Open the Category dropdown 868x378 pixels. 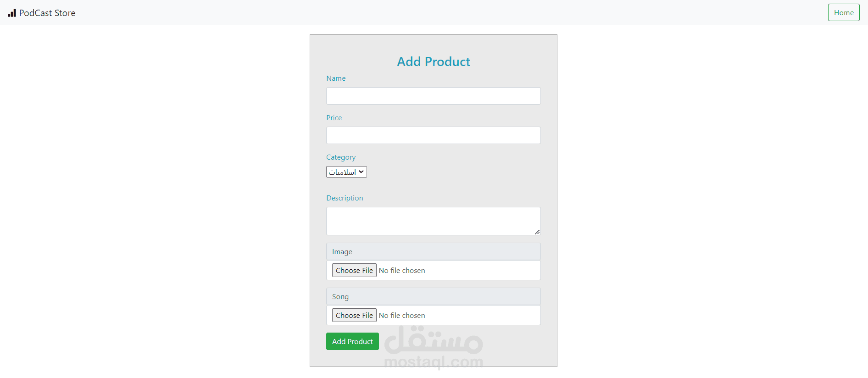tap(346, 172)
